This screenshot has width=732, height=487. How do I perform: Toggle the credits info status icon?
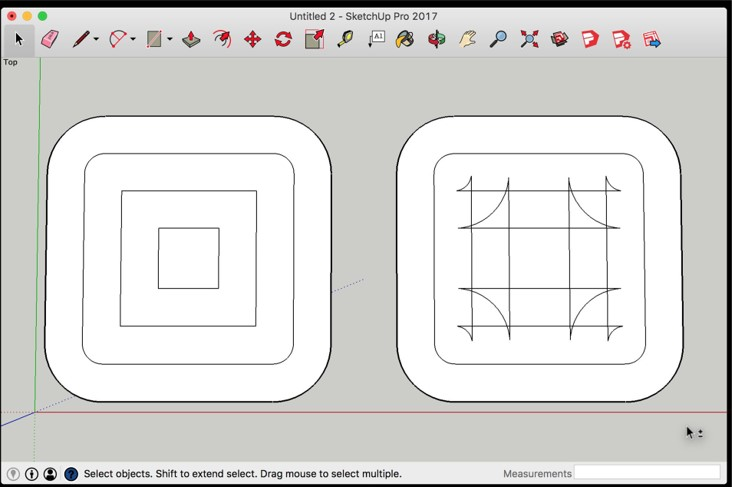(32, 474)
